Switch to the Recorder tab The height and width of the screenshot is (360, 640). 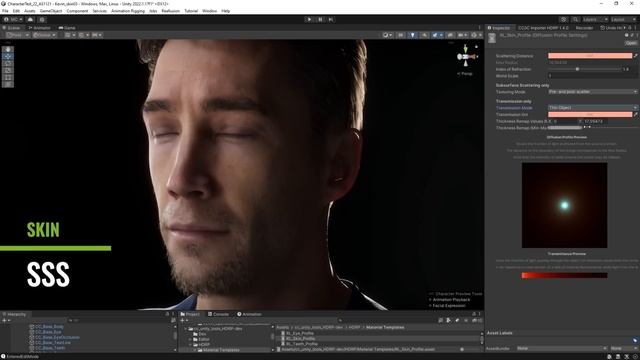pos(584,28)
